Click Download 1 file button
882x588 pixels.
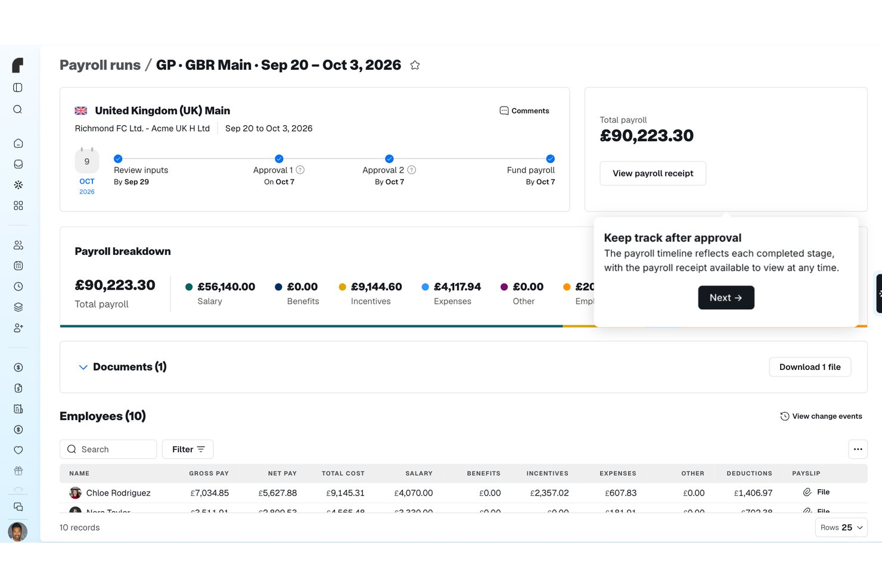pos(810,367)
